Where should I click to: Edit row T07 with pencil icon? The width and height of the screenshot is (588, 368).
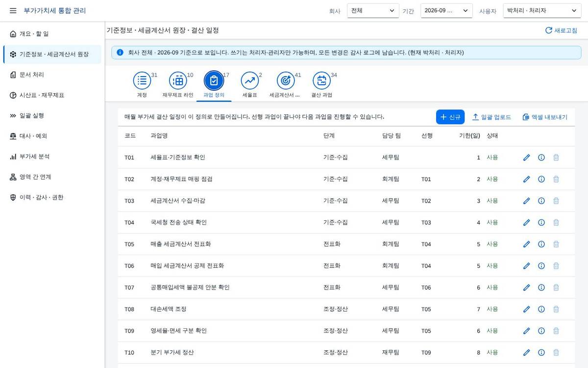coord(527,288)
